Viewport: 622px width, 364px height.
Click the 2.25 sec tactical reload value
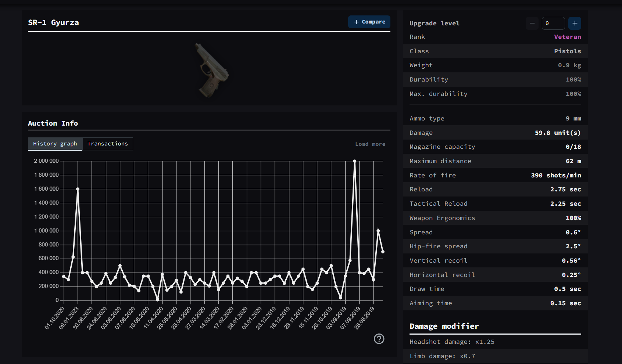(565, 203)
